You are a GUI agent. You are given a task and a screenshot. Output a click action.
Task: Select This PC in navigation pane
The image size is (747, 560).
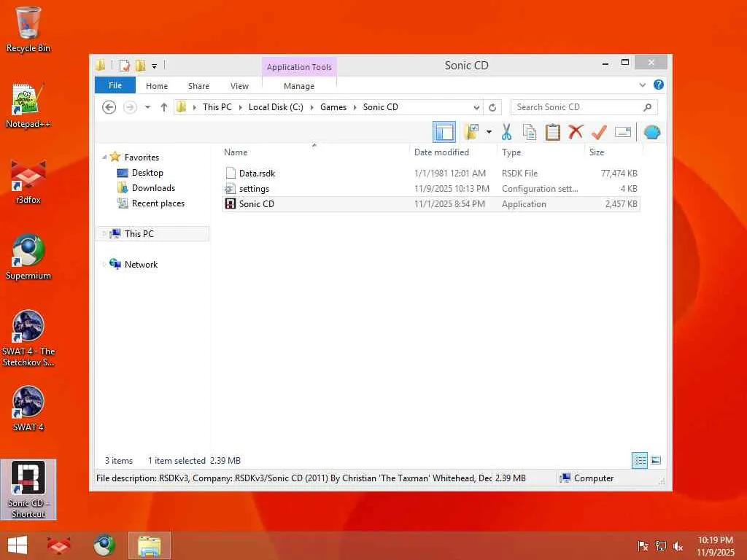[x=139, y=234]
